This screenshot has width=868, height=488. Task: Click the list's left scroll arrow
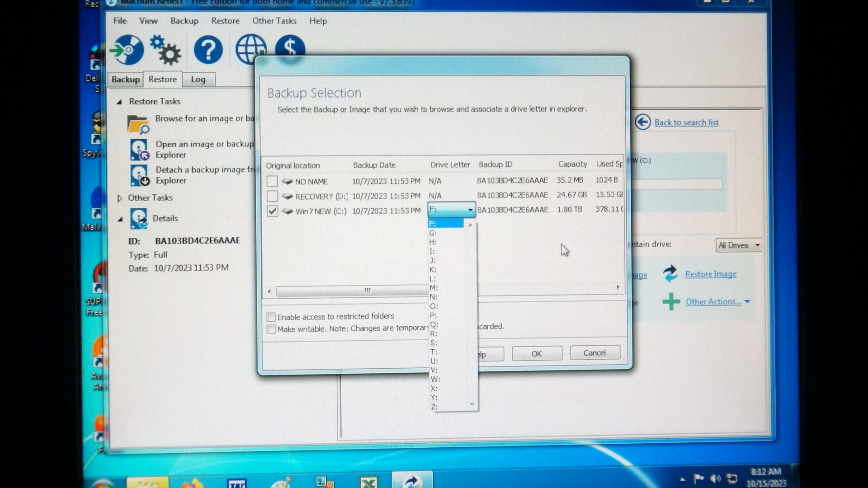(x=269, y=291)
